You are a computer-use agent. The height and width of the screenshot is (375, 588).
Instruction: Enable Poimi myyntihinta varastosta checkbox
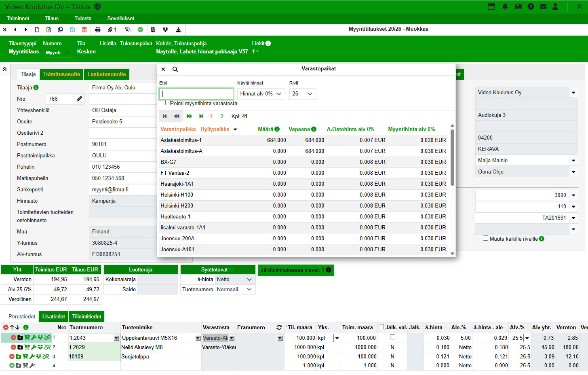point(168,103)
